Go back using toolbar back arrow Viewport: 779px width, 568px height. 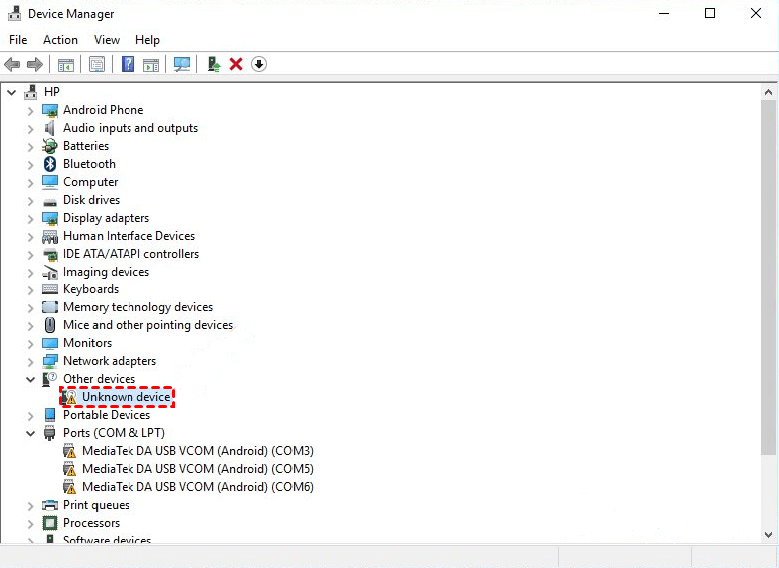pyautogui.click(x=12, y=64)
